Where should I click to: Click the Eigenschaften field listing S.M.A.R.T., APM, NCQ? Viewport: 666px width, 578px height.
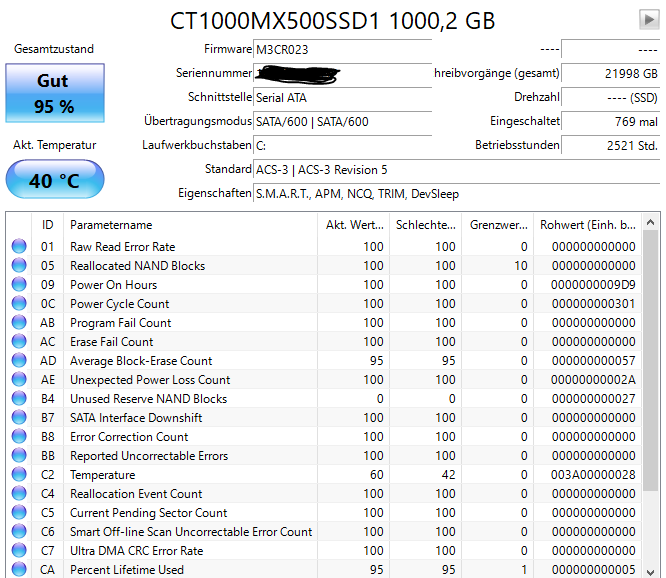coord(457,194)
